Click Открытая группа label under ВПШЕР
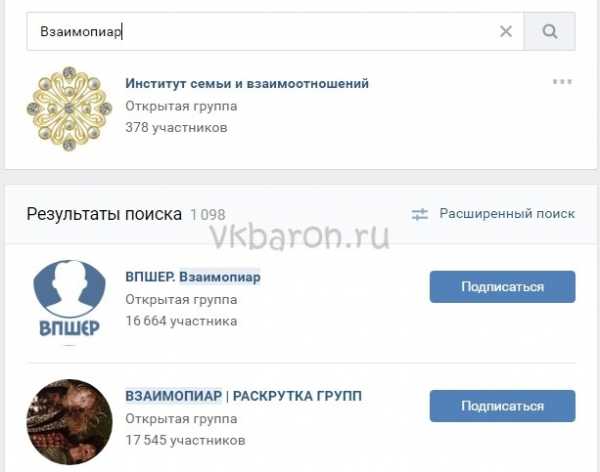600x472 pixels. (181, 299)
